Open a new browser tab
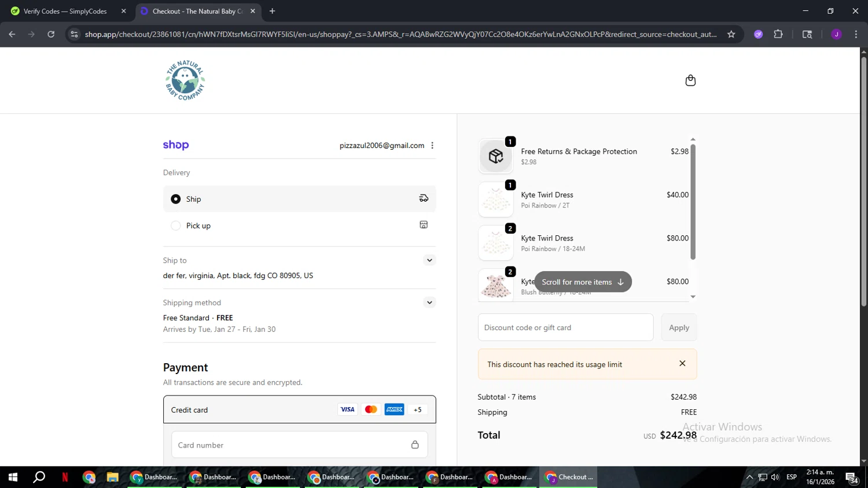The width and height of the screenshot is (868, 488). tap(273, 11)
